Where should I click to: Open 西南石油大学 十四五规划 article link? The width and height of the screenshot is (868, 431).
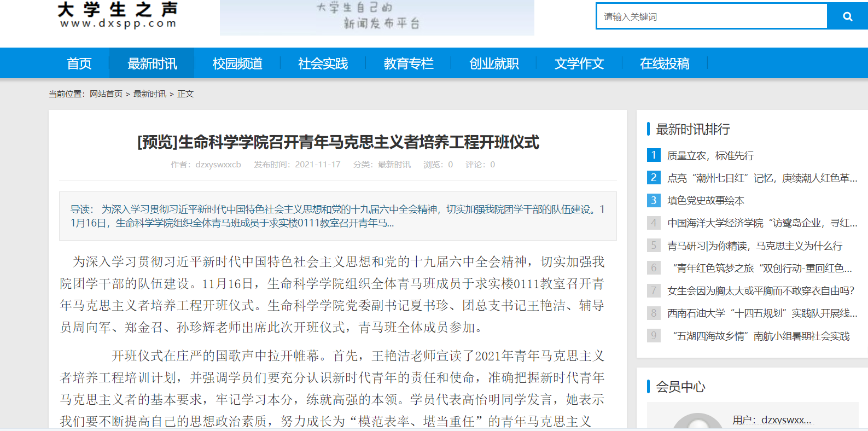click(x=762, y=313)
